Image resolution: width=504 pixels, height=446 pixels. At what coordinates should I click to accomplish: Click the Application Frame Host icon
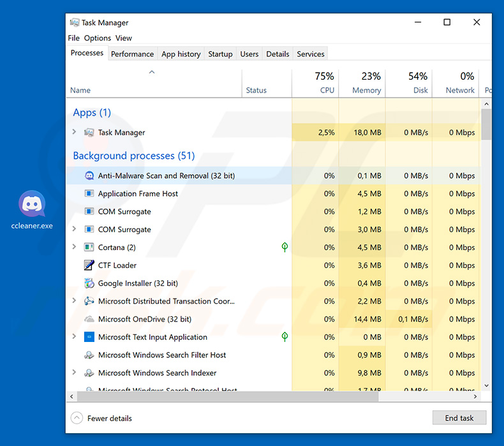89,193
